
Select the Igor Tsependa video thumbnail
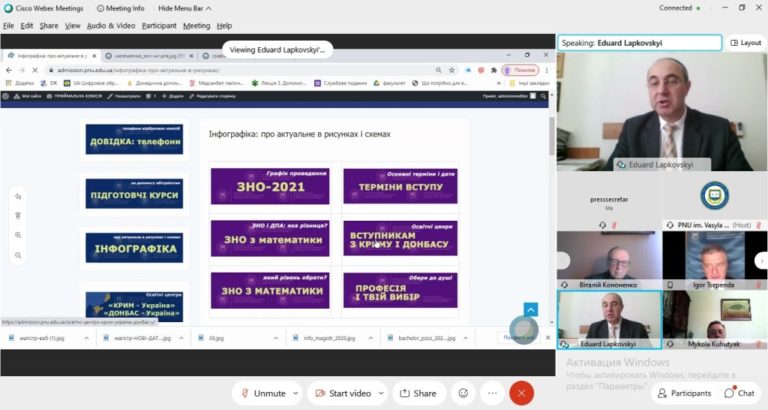714,260
